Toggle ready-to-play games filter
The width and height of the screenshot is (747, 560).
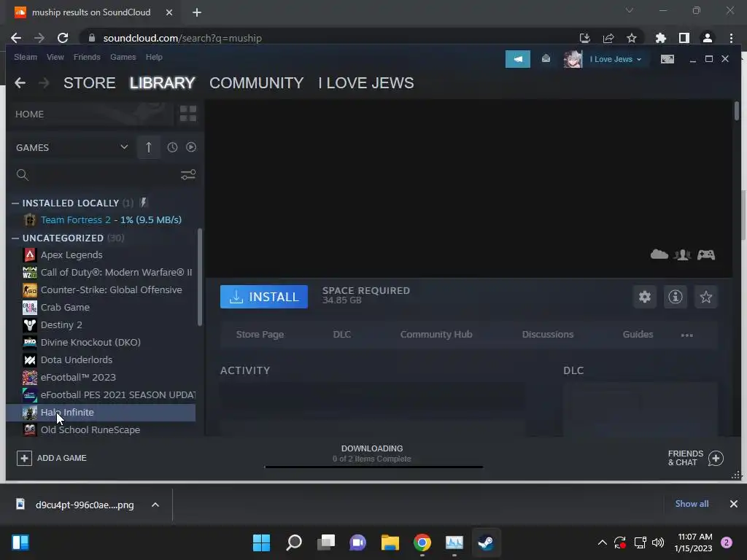tap(191, 147)
